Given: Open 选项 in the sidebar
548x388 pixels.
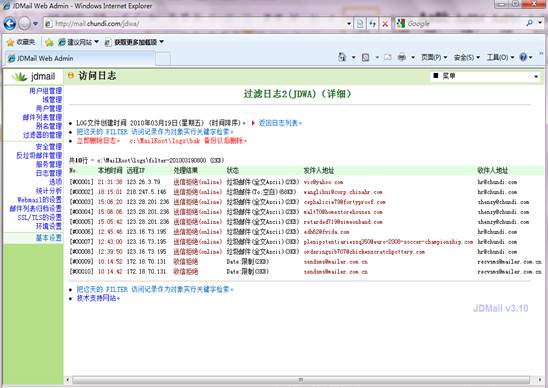Looking at the screenshot, I should tap(56, 182).
